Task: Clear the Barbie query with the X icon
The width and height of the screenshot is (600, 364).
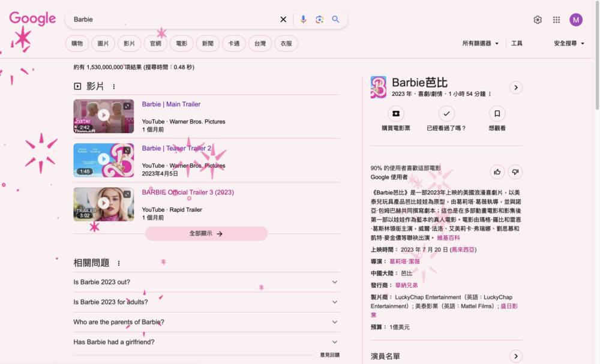Action: tap(283, 19)
